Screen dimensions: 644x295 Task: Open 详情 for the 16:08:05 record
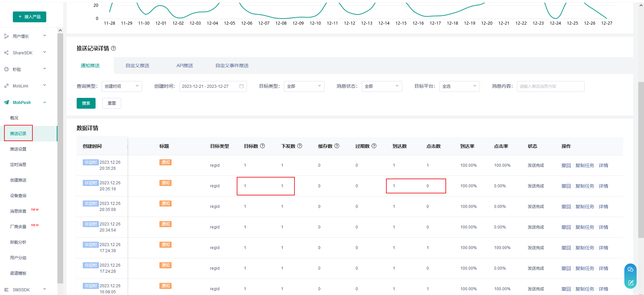pos(603,289)
